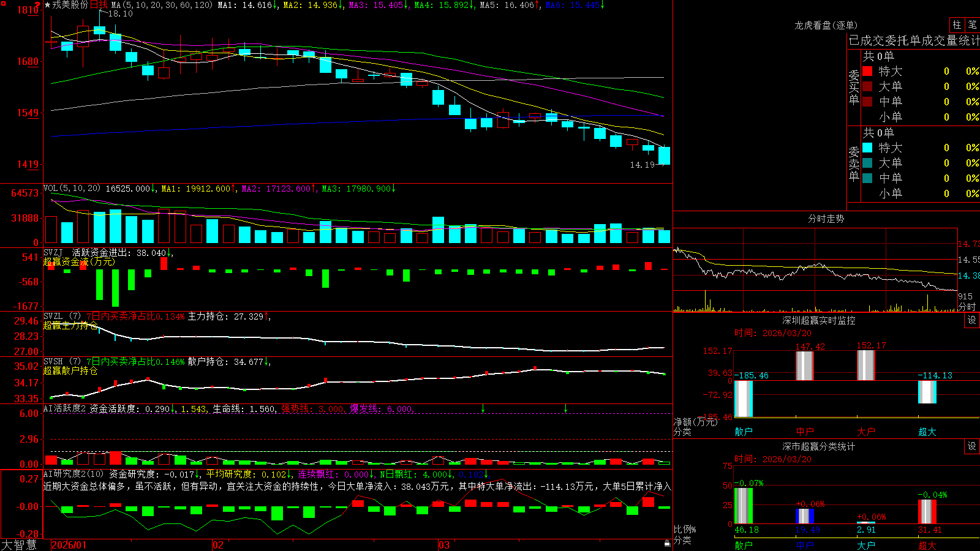Open the SVSH (7) indicator label

pos(62,361)
